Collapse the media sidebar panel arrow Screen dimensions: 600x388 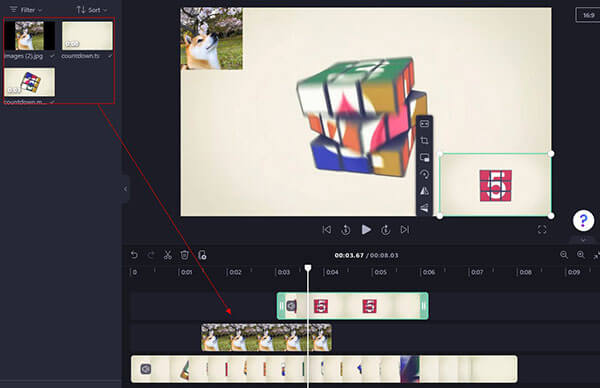(125, 189)
